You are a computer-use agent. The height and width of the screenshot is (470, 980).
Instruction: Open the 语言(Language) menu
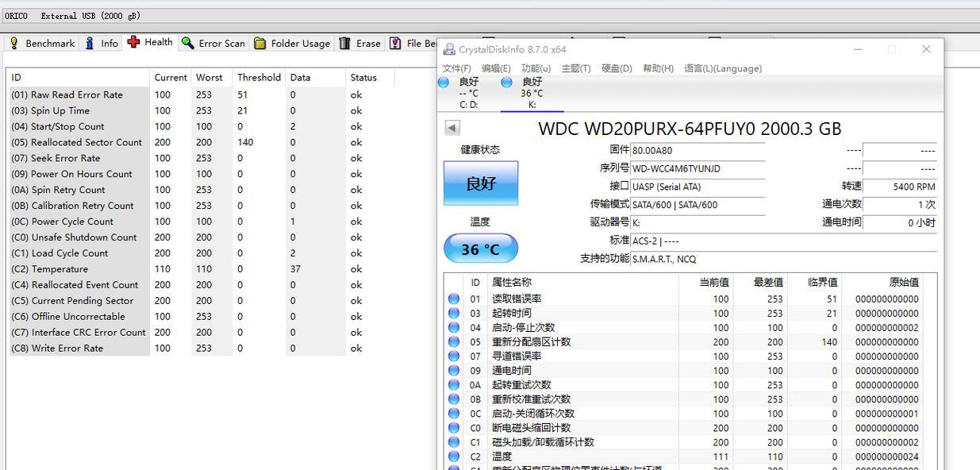723,68
